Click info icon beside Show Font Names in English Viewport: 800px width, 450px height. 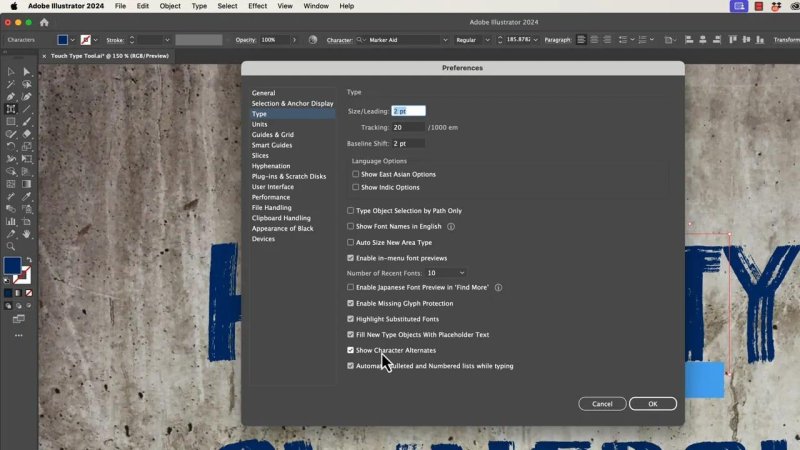click(451, 227)
